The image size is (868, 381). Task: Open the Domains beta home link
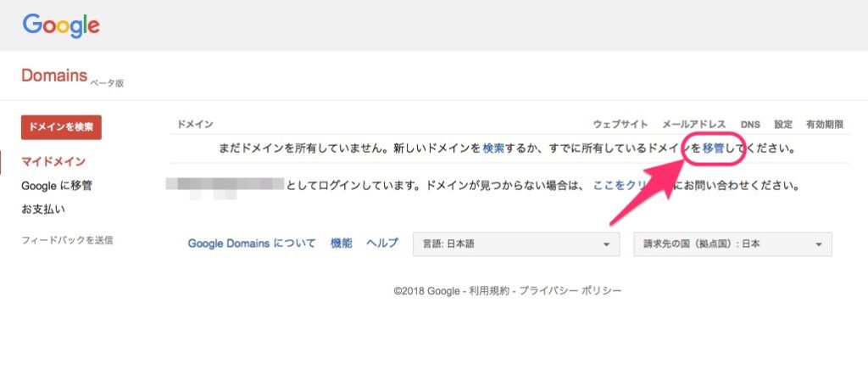pyautogui.click(x=54, y=76)
